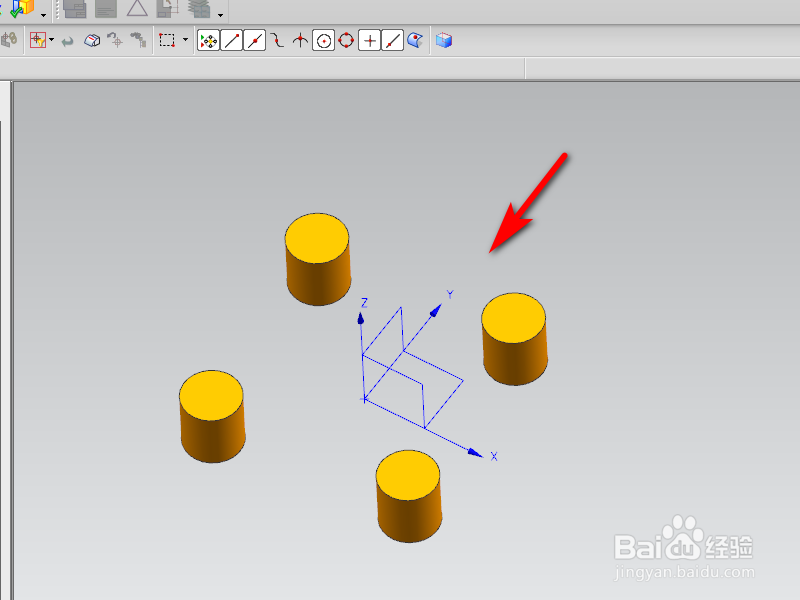The height and width of the screenshot is (600, 800).
Task: Toggle Mid Point snapping
Action: point(255,40)
